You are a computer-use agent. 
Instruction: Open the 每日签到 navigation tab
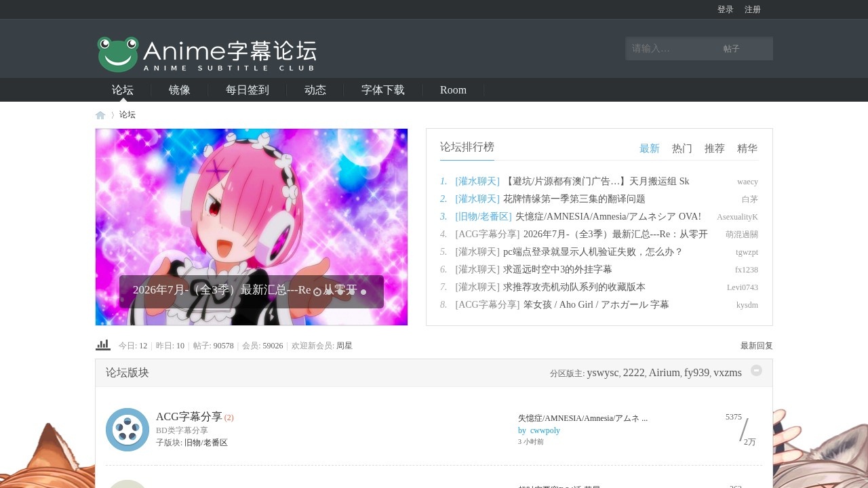point(248,90)
